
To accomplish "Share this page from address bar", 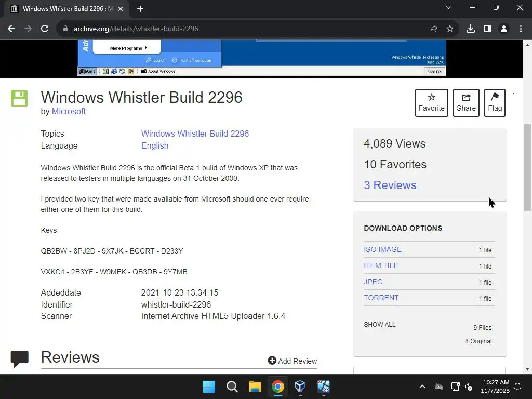I will click(433, 29).
